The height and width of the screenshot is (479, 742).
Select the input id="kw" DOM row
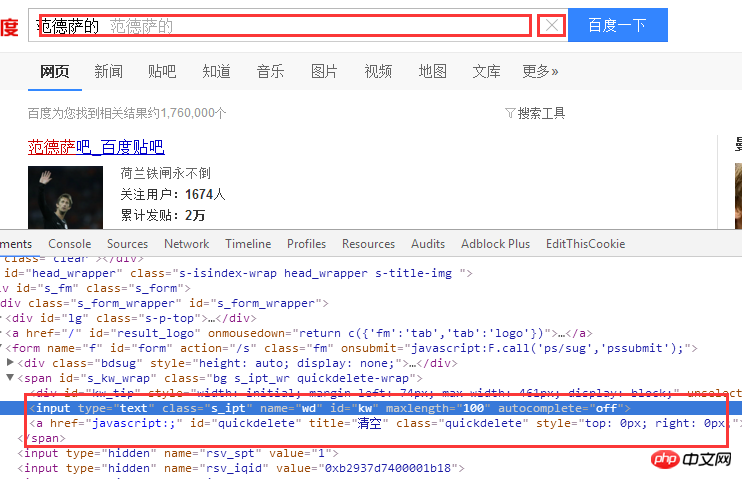[x=371, y=408]
